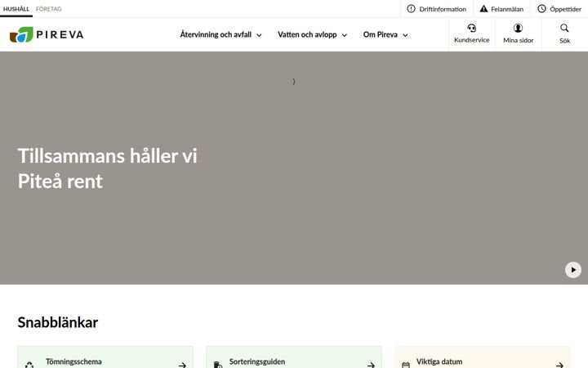Open the Pireva logo homepage link
Image resolution: width=588 pixels, height=368 pixels.
click(x=47, y=34)
